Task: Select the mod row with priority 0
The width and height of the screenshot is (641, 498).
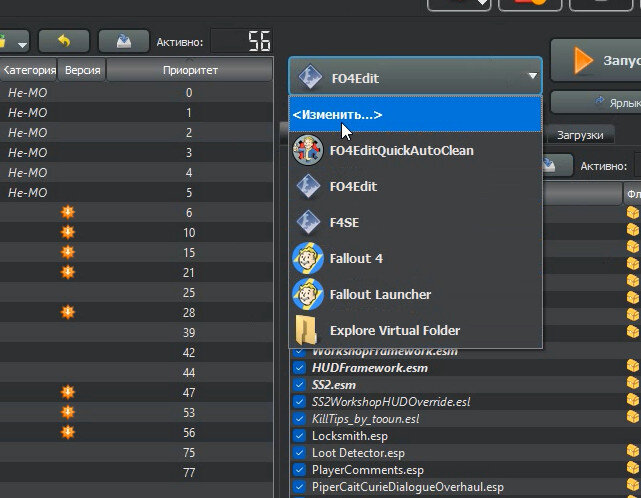Action: pos(137,93)
